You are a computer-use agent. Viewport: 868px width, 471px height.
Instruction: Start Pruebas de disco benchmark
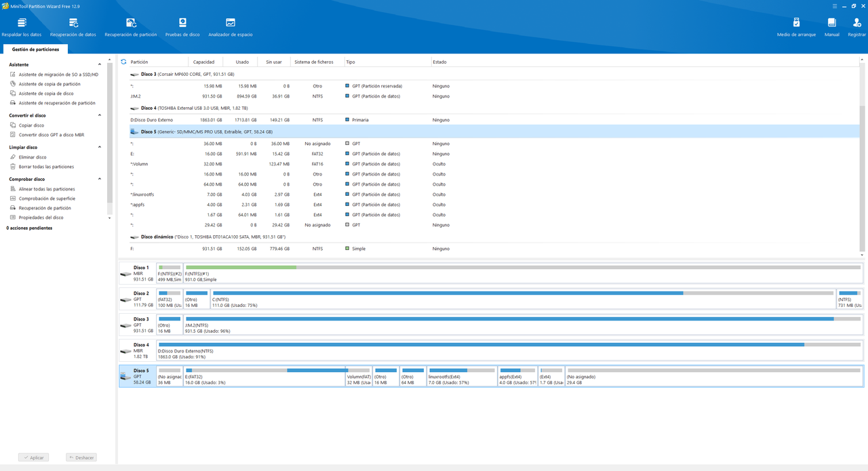[x=182, y=27]
